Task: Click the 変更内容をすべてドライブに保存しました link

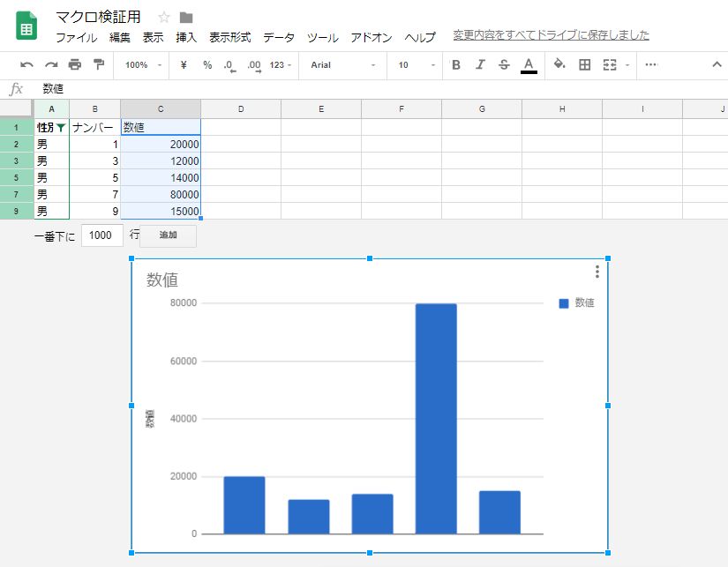Action: [x=551, y=35]
